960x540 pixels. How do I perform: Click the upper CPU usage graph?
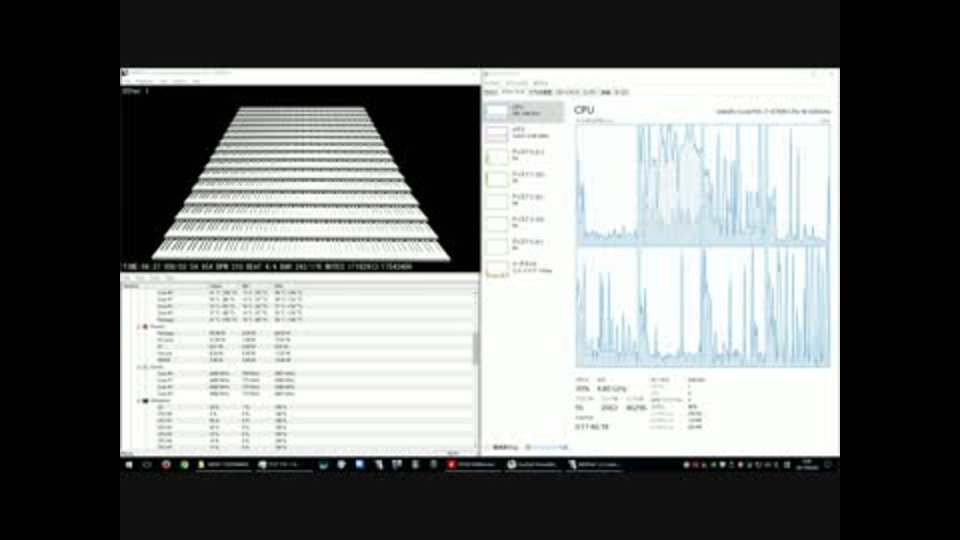coord(703,186)
